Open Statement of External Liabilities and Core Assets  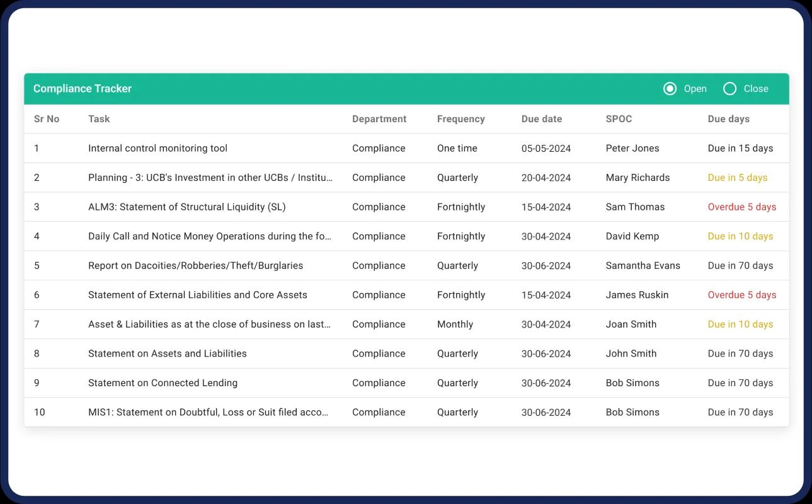click(198, 295)
